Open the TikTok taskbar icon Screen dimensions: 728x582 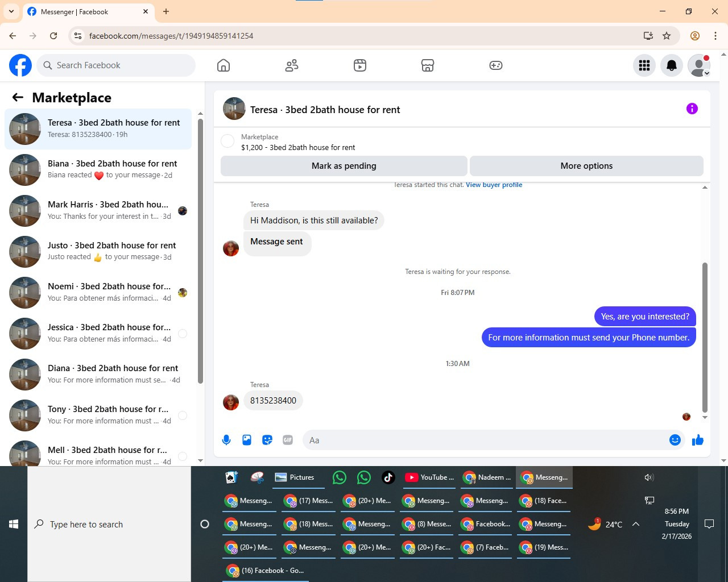point(388,477)
